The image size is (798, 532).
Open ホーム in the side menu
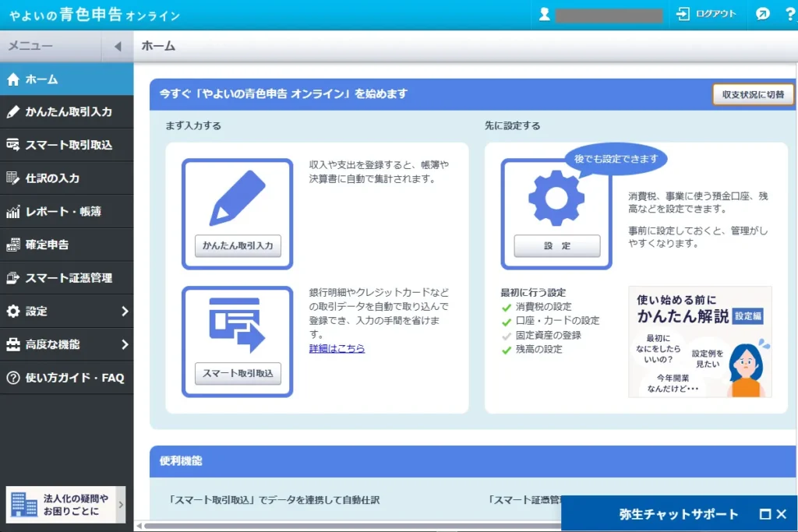[67, 79]
